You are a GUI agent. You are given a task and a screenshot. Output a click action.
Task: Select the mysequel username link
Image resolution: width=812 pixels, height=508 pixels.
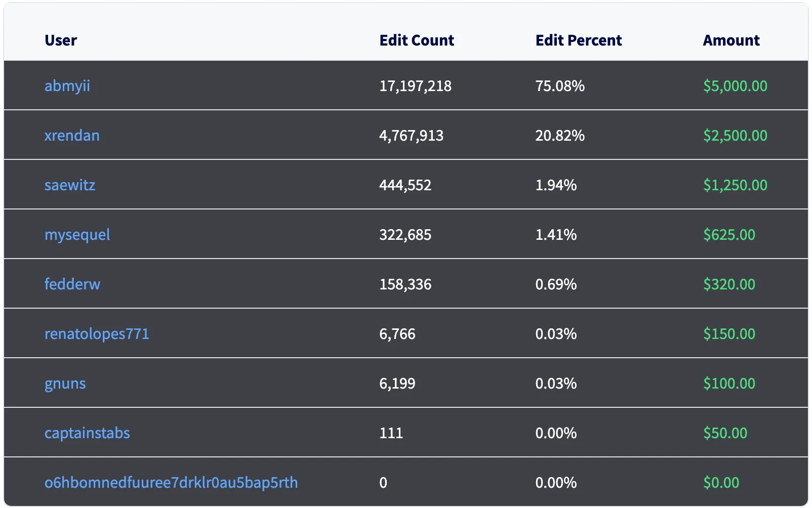point(77,235)
